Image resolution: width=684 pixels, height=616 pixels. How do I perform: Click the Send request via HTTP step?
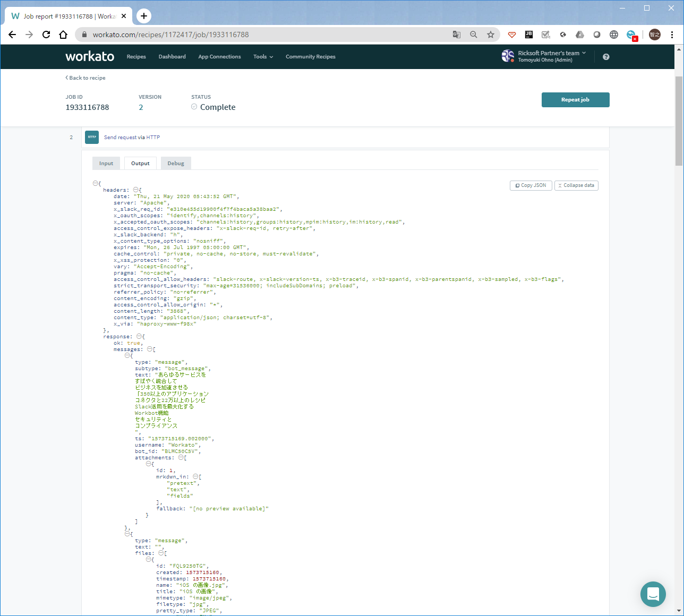(x=132, y=137)
